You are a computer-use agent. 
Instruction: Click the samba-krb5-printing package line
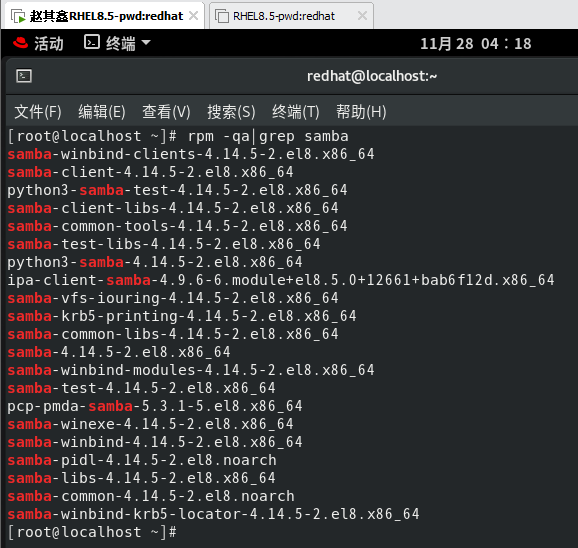[182, 317]
